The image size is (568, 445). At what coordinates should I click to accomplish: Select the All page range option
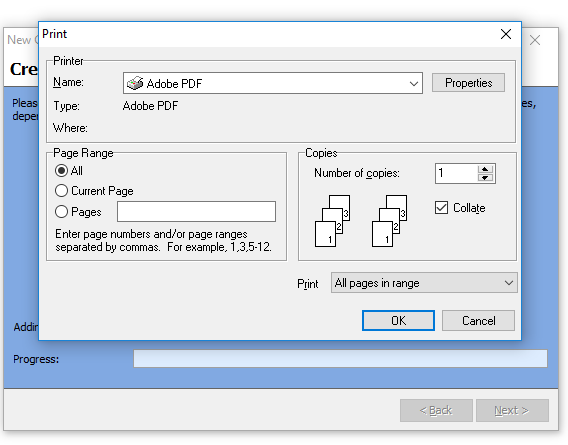pos(61,170)
